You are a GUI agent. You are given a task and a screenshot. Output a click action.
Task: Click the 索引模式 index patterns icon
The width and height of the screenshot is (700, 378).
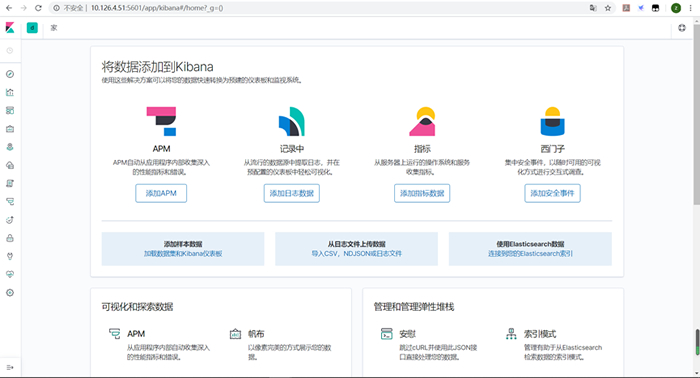pos(511,334)
